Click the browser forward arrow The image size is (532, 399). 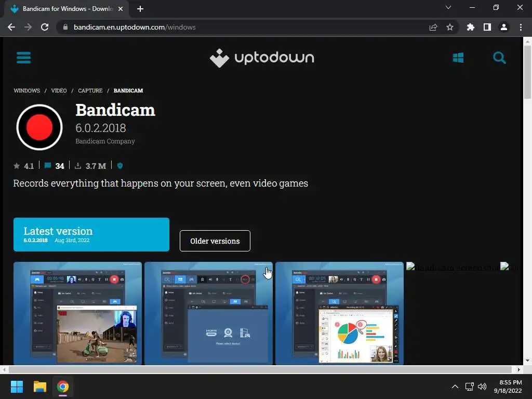[x=28, y=27]
